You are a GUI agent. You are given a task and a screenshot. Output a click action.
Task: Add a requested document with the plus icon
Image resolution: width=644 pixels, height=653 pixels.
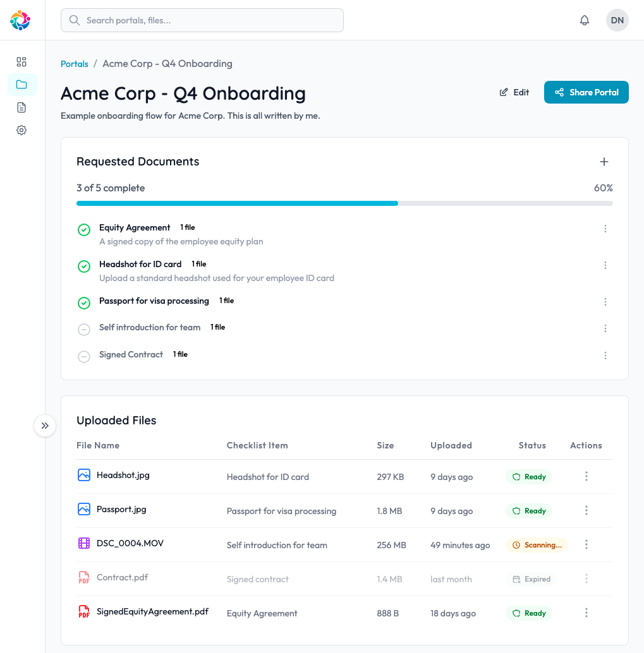point(604,162)
